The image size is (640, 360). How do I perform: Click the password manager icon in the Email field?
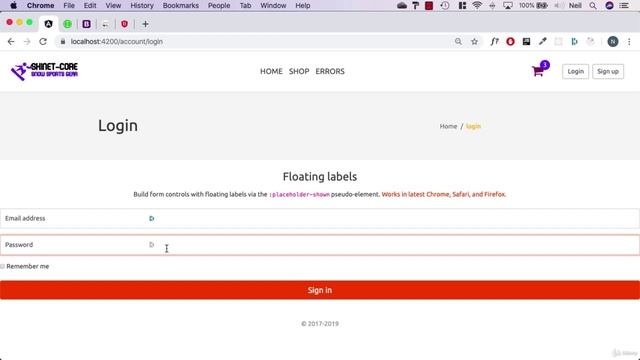(x=151, y=218)
